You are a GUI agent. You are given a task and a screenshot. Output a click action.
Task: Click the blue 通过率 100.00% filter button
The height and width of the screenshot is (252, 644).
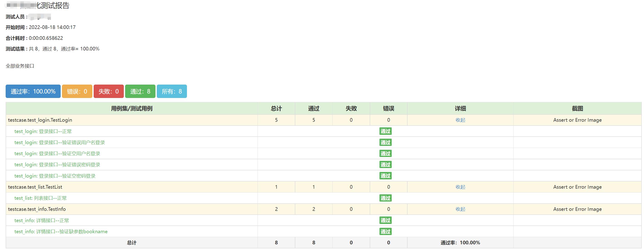coord(33,91)
